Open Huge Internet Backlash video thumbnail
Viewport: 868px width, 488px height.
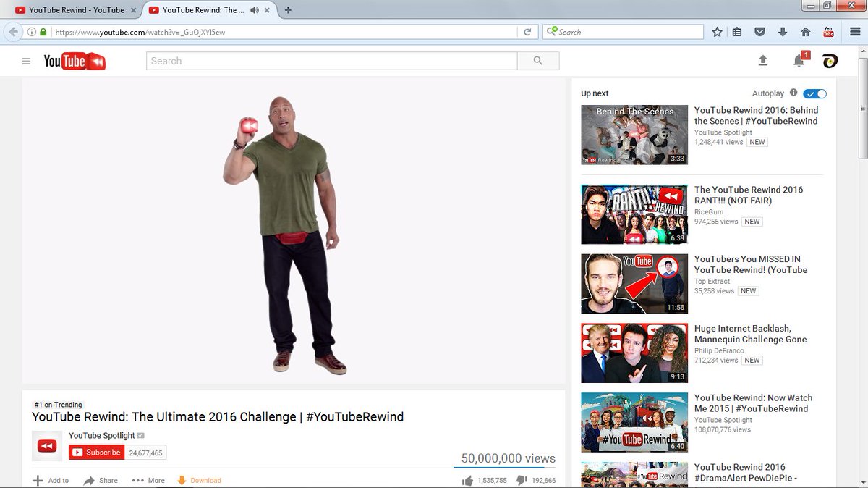click(x=634, y=353)
